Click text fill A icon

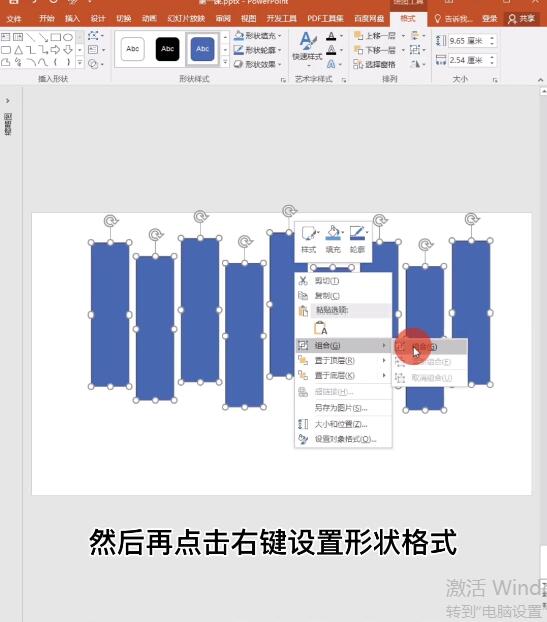point(331,36)
